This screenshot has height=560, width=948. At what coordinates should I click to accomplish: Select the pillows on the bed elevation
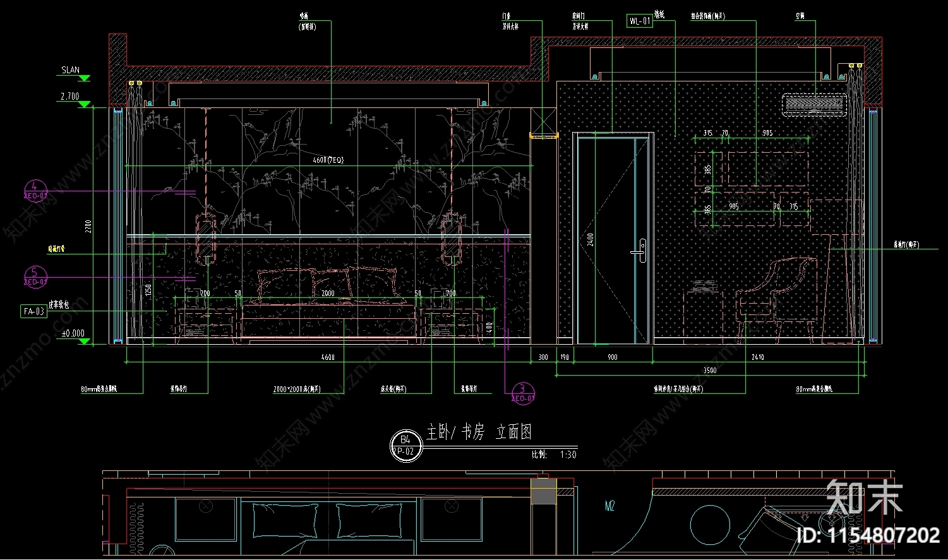pos(327,284)
